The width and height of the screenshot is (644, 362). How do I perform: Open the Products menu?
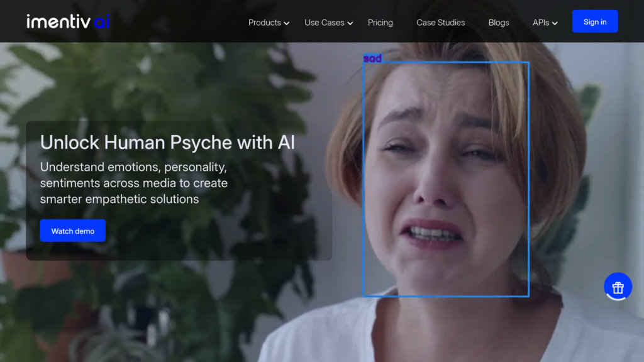click(x=264, y=23)
